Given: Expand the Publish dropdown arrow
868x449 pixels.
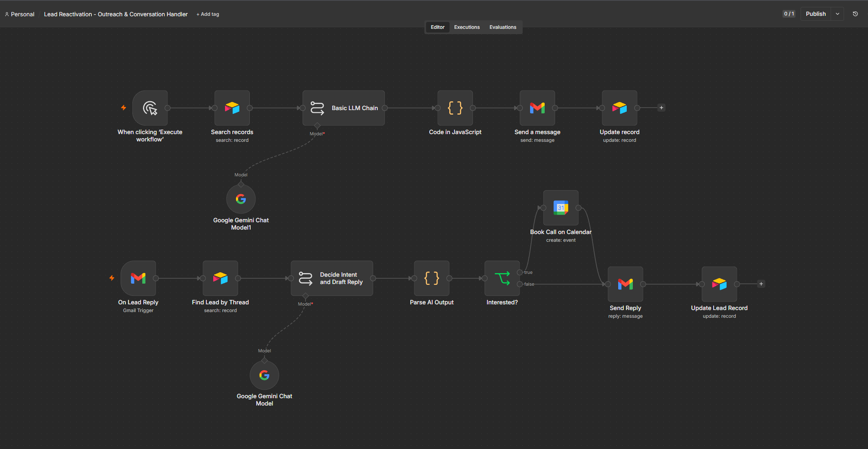Looking at the screenshot, I should pyautogui.click(x=838, y=14).
